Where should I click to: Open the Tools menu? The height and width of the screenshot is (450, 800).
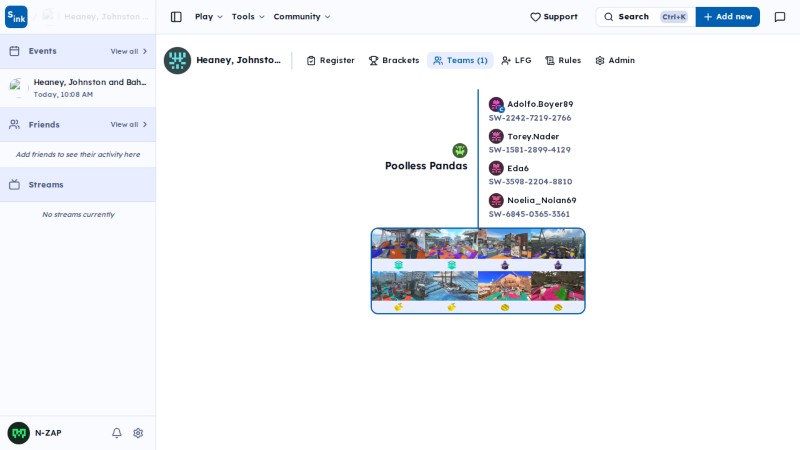click(x=248, y=17)
